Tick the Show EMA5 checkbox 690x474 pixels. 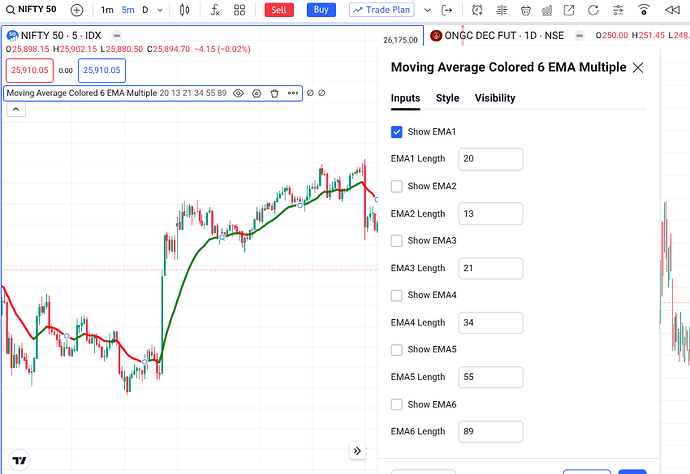(397, 350)
